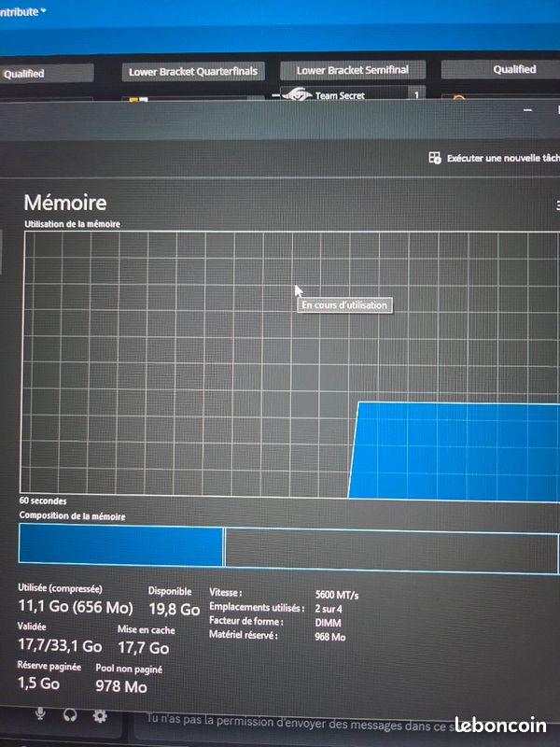Screen dimensions: 560x747
Task: Click the 19,8 Go available value
Action: tap(174, 609)
